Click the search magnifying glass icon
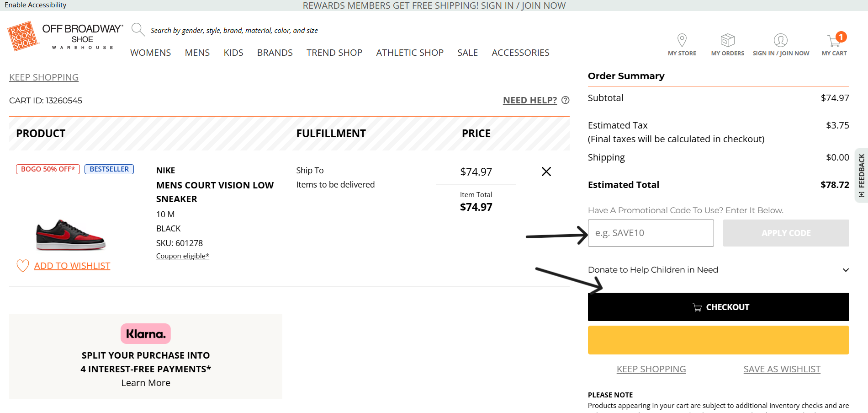Viewport: 868px width, 413px height. point(138,30)
